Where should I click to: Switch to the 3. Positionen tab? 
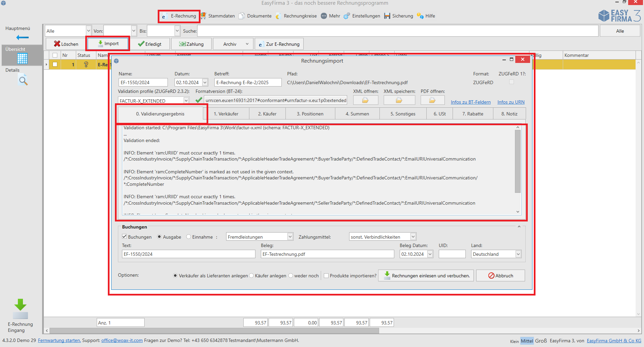[310, 114]
